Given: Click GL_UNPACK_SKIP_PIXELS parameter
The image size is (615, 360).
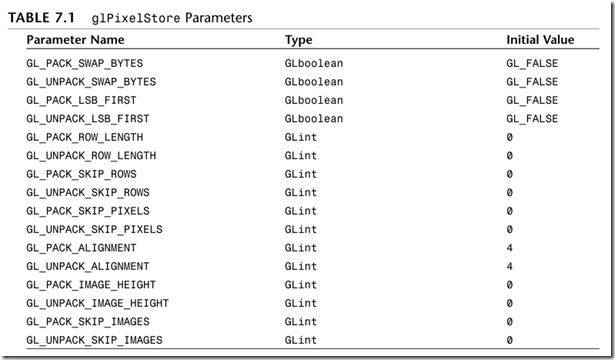Looking at the screenshot, I should pyautogui.click(x=94, y=229).
